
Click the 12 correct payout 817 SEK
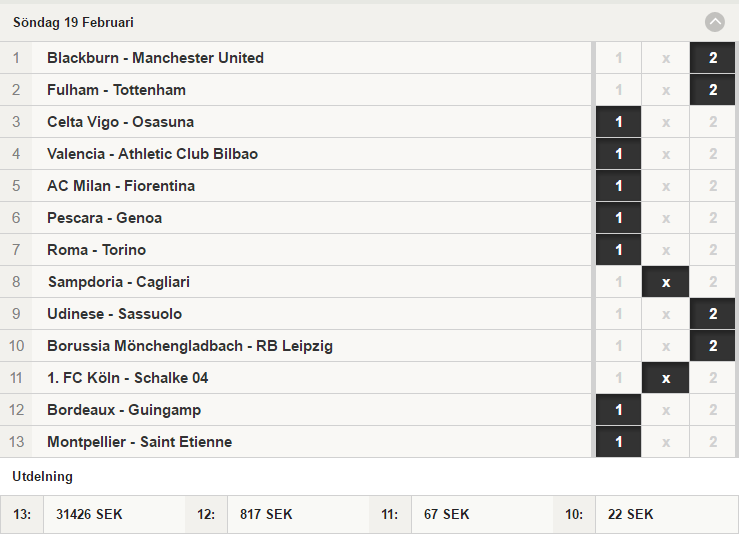[266, 514]
